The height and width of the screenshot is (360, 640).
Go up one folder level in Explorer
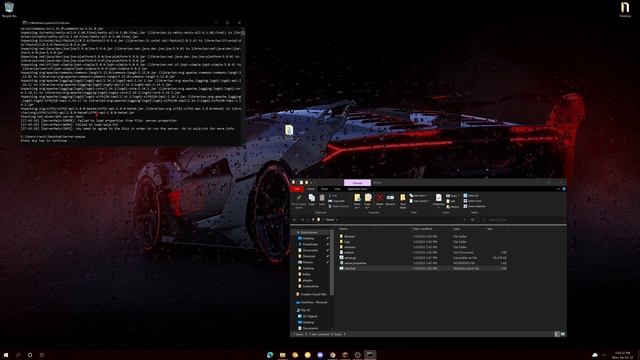point(313,220)
